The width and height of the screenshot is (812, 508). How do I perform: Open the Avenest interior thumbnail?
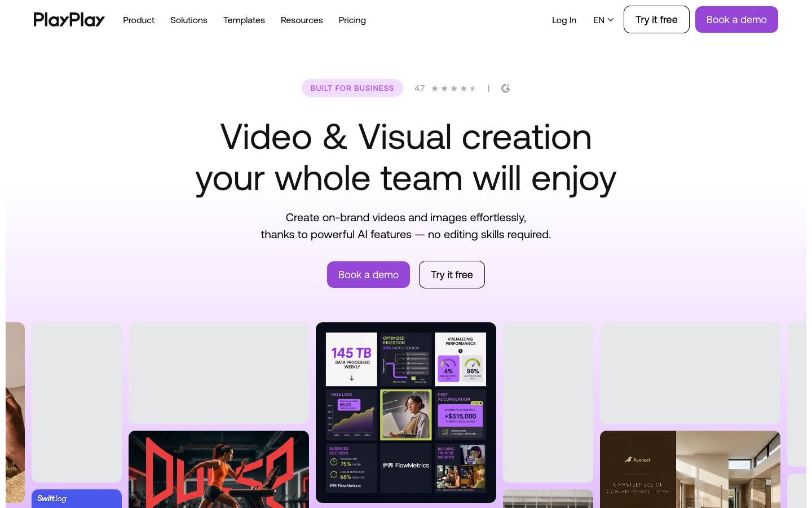pyautogui.click(x=690, y=470)
